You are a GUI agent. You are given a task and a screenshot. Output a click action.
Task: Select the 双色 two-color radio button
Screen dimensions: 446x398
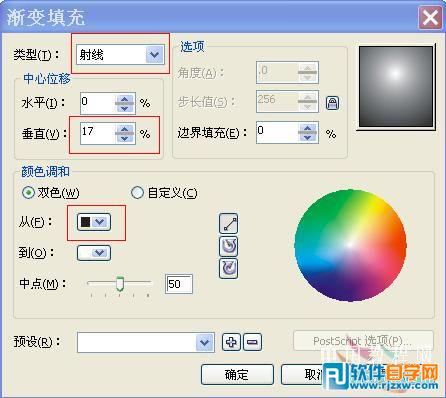[28, 193]
